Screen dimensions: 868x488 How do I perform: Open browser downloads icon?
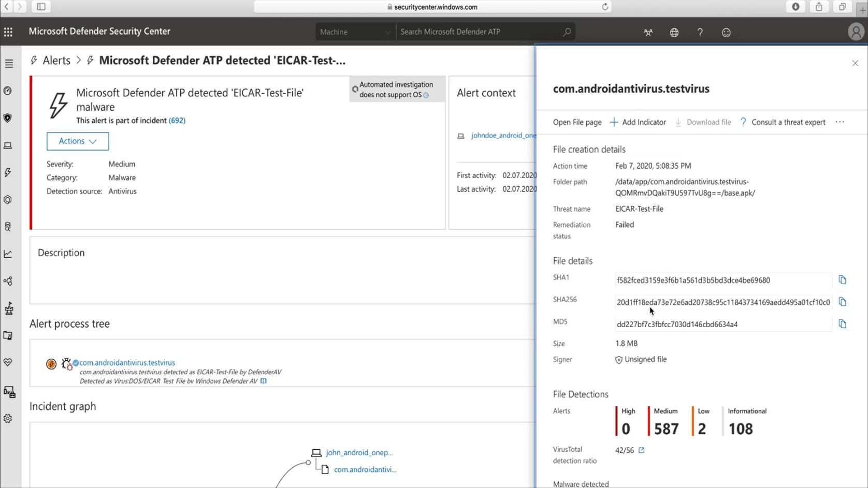(x=795, y=7)
